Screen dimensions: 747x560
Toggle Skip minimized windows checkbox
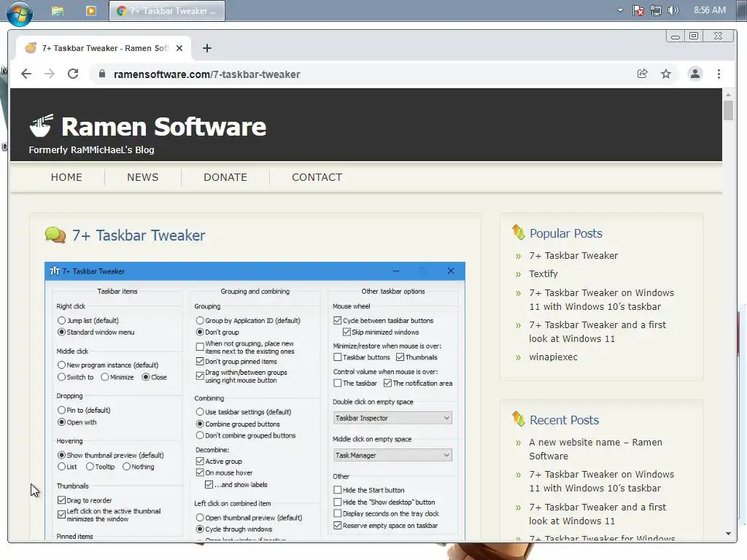[x=347, y=332]
